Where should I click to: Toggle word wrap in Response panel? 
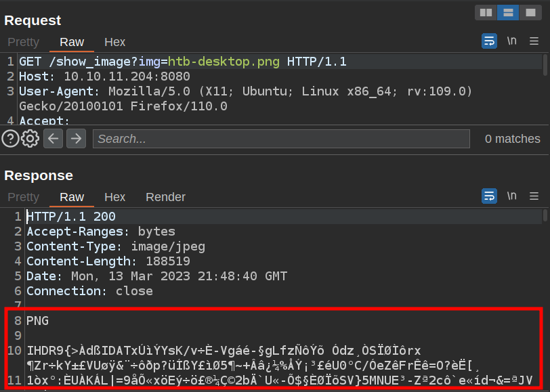tap(489, 196)
